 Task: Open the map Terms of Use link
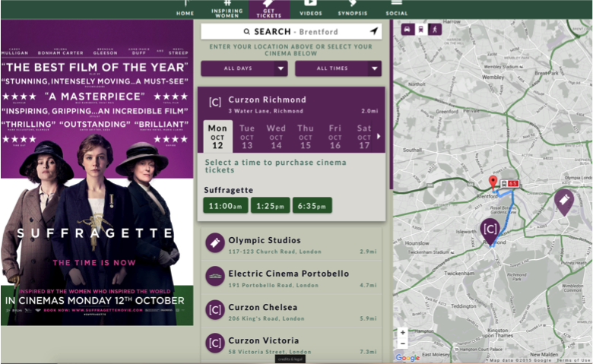tap(573, 361)
